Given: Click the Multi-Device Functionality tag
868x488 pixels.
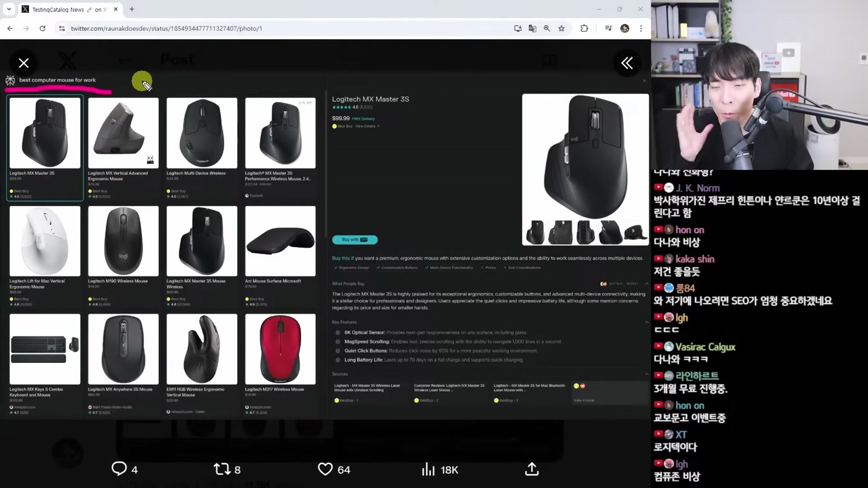Looking at the screenshot, I should click(449, 268).
